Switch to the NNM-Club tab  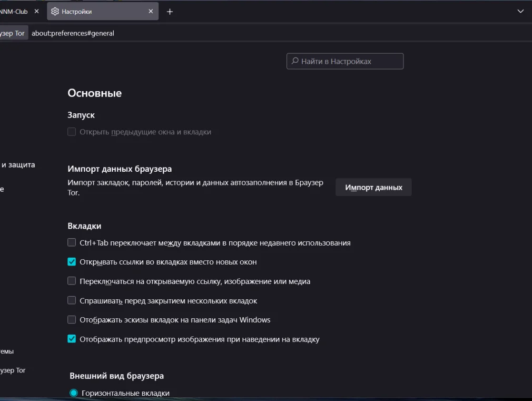pyautogui.click(x=14, y=11)
